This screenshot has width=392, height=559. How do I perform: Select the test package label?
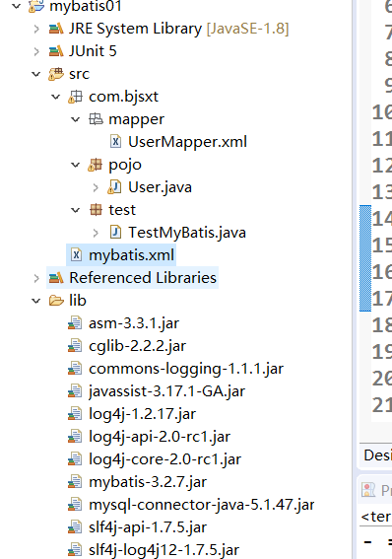coord(122,210)
